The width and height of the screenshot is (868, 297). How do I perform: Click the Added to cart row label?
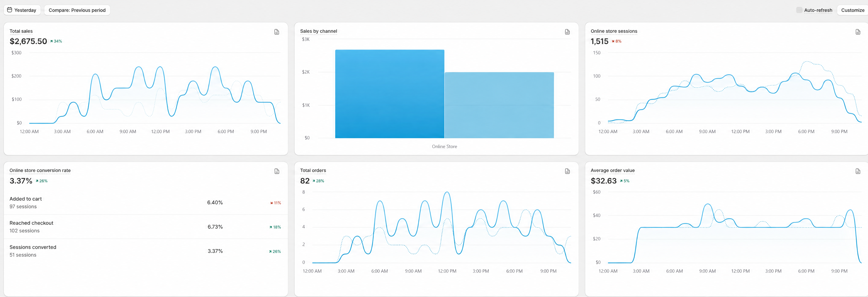point(26,199)
